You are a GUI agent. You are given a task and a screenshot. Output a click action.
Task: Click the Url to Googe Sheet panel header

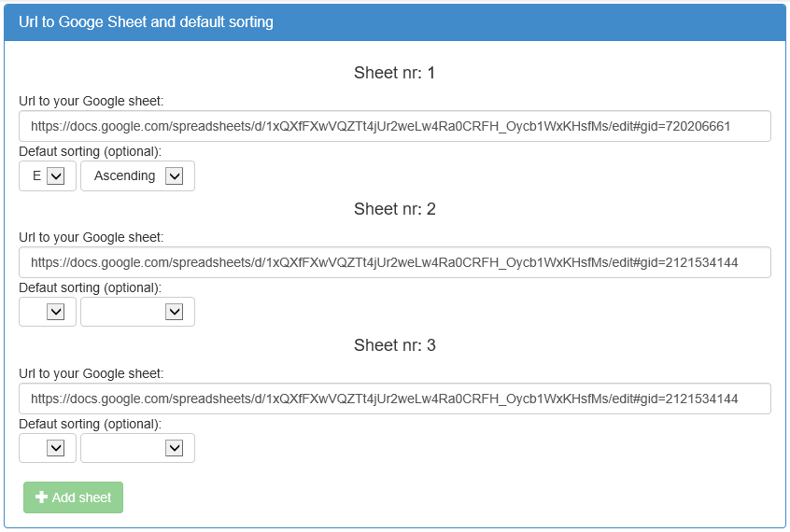394,22
